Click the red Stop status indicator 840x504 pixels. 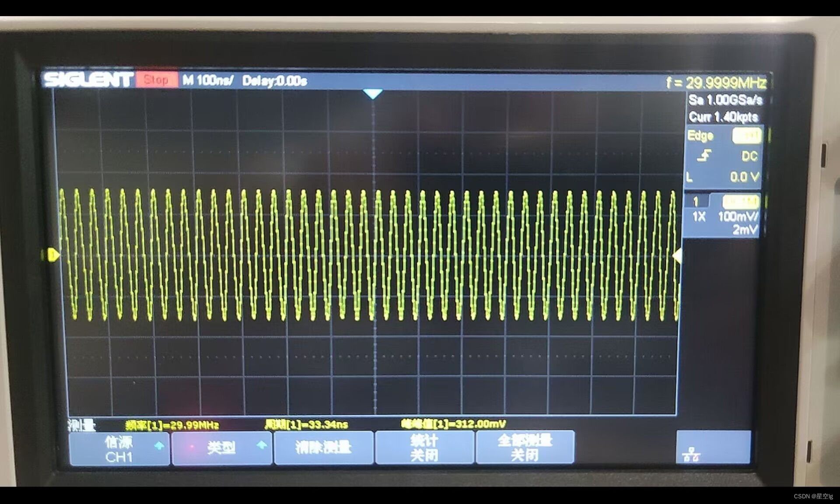coord(156,80)
